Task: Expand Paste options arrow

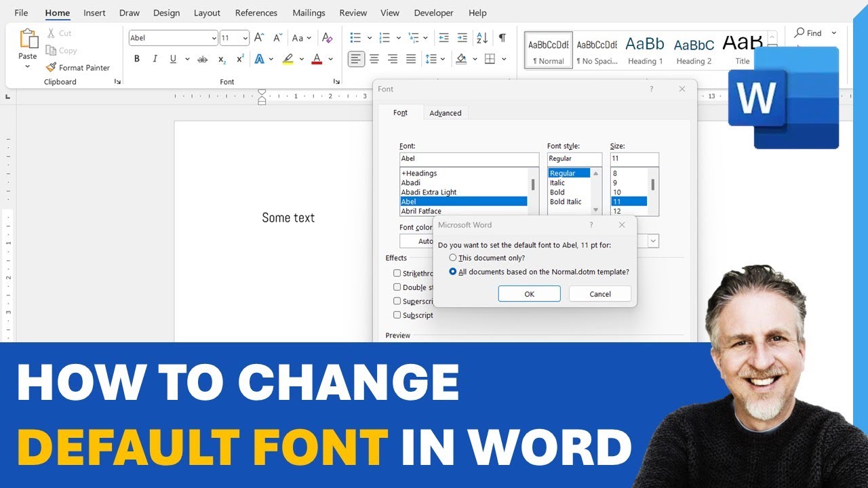Action: 28,66
